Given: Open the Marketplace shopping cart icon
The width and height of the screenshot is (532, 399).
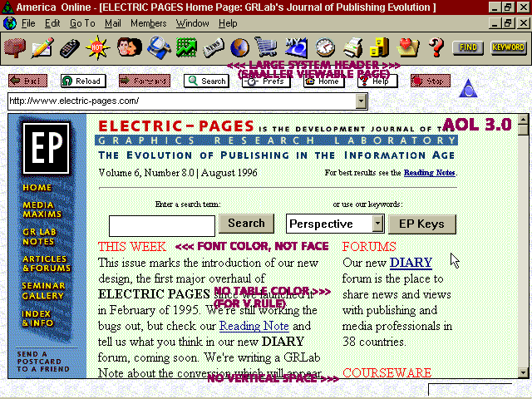Looking at the screenshot, I should coord(266,47).
